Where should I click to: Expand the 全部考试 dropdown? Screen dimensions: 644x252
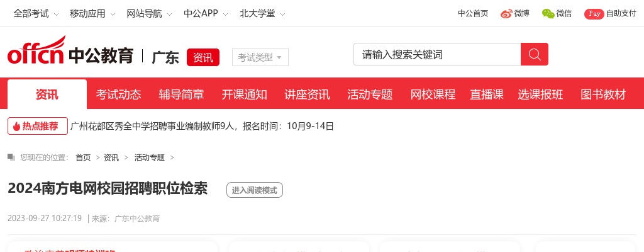coord(36,13)
